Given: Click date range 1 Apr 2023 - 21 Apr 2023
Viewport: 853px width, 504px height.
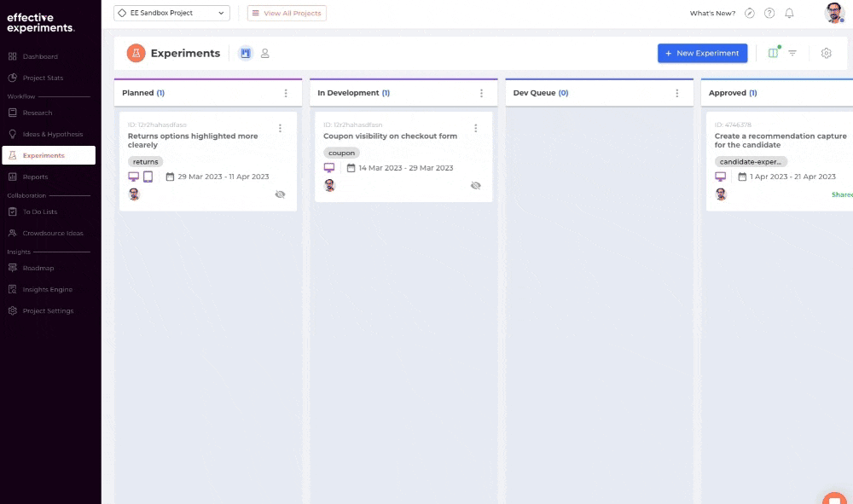Looking at the screenshot, I should (792, 177).
